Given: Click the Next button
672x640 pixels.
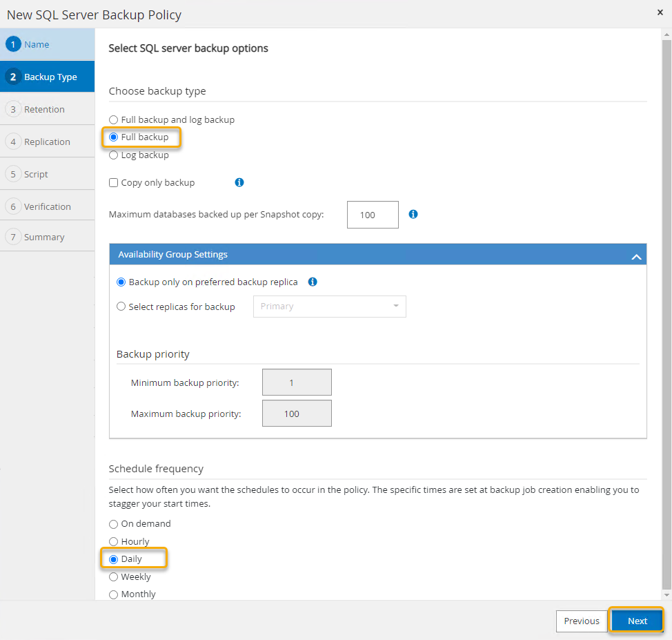Looking at the screenshot, I should coord(635,621).
